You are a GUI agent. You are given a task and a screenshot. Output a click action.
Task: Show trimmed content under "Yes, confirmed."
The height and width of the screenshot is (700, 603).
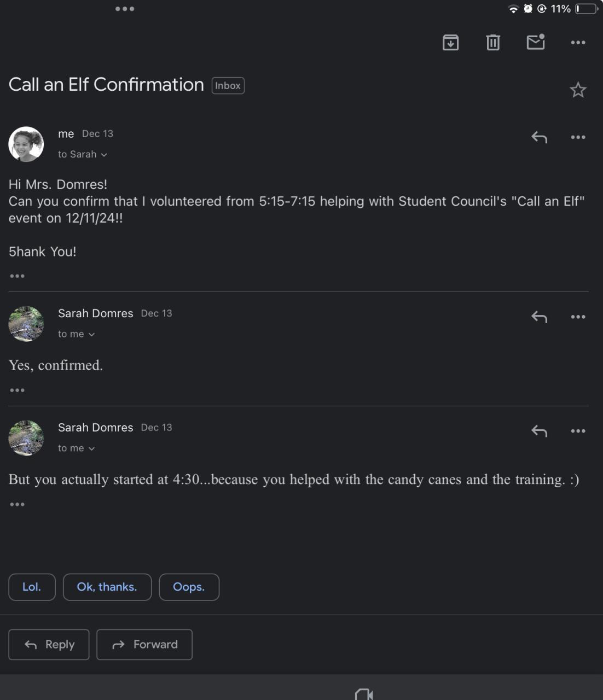point(17,390)
